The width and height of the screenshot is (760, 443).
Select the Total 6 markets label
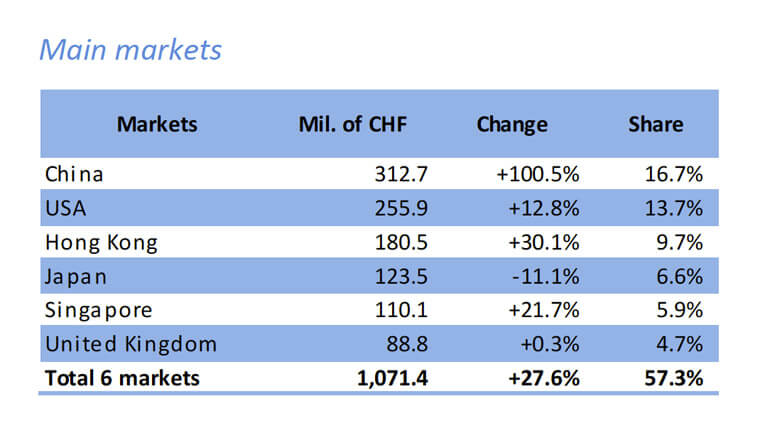[x=122, y=379]
